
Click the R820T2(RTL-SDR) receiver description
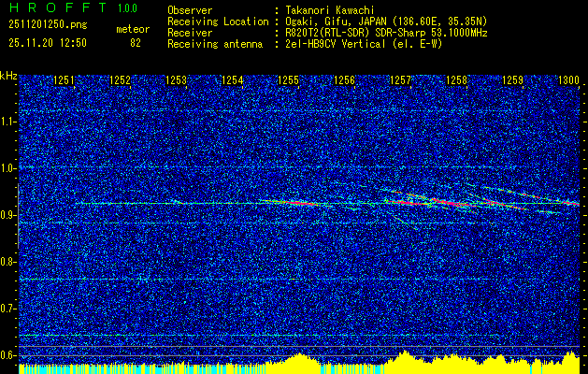coord(386,33)
